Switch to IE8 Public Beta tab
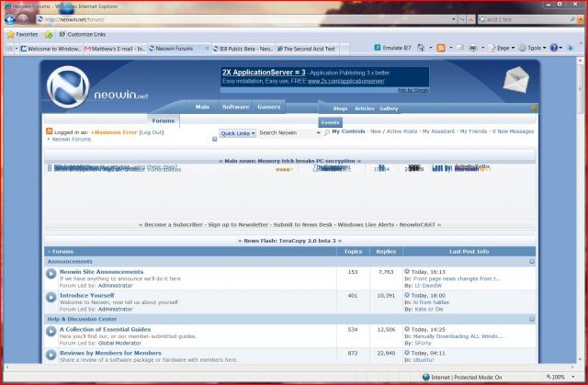The width and height of the screenshot is (588, 385). coord(243,49)
